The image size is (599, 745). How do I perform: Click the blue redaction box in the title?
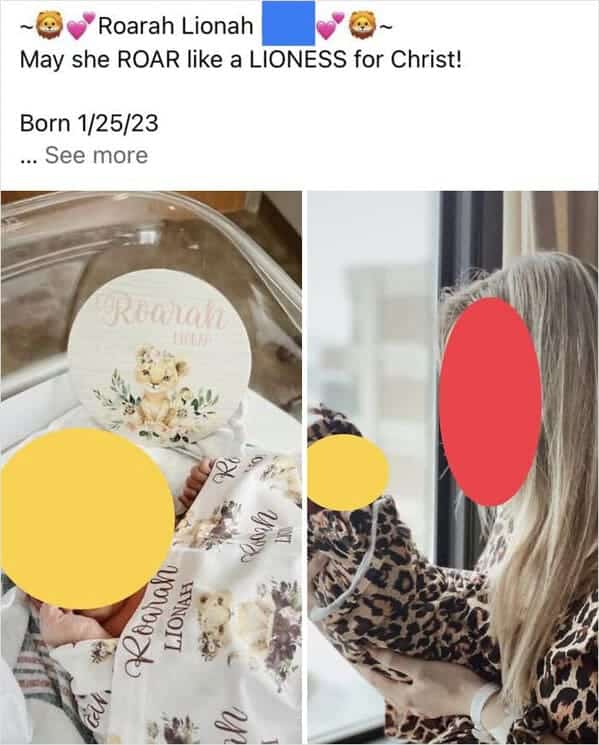[289, 23]
